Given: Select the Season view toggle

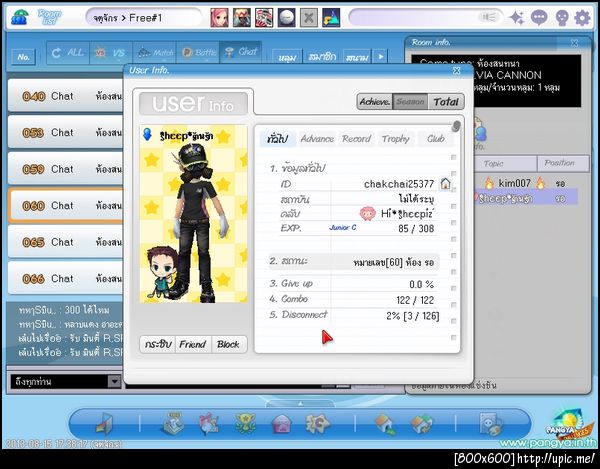Looking at the screenshot, I should click(410, 102).
